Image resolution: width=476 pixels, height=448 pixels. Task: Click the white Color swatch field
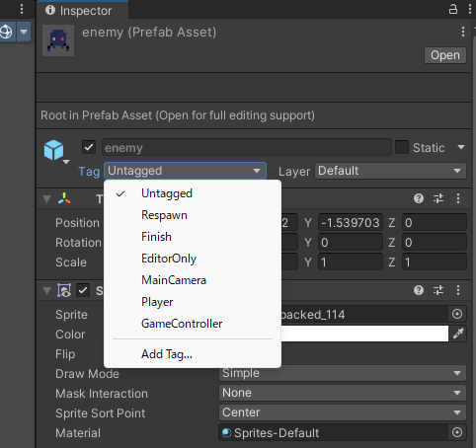(x=364, y=334)
